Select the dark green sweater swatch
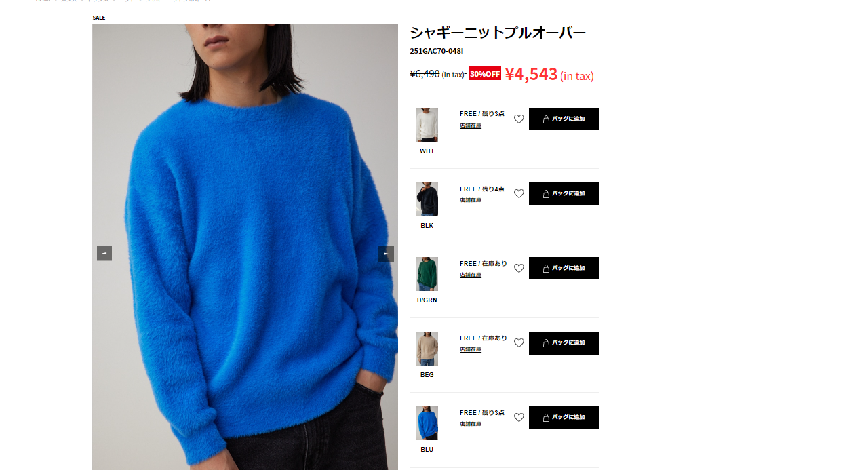The height and width of the screenshot is (470, 868). pos(427,274)
